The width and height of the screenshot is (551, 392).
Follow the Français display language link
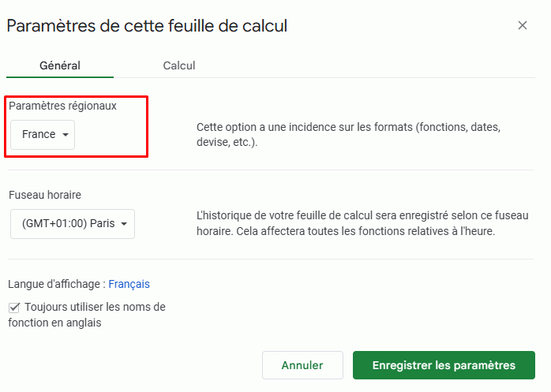pos(129,284)
